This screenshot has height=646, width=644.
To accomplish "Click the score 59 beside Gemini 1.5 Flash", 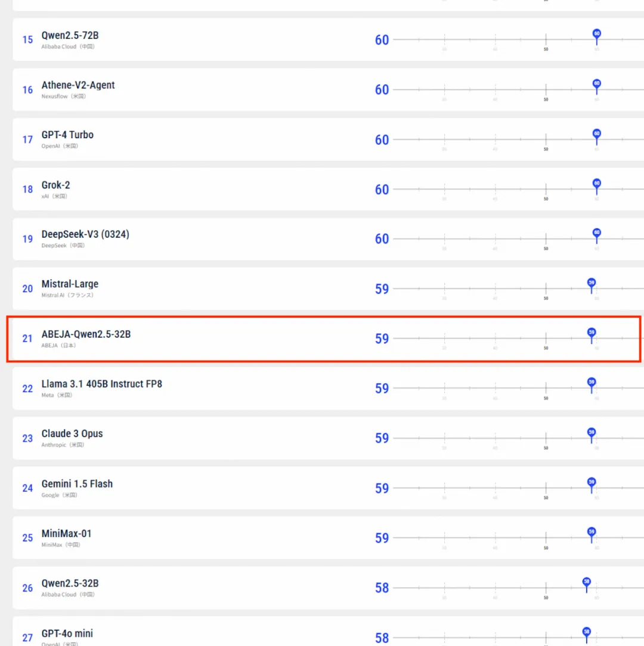I will (382, 489).
